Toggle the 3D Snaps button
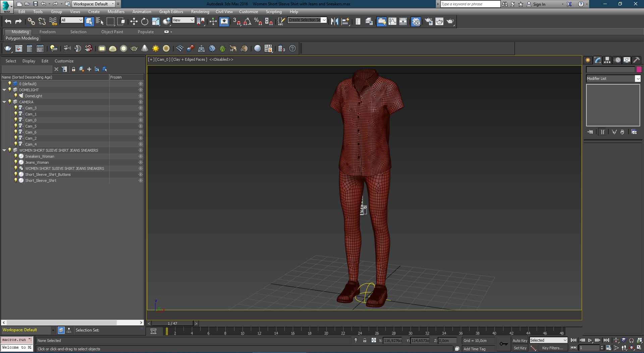 (x=237, y=21)
